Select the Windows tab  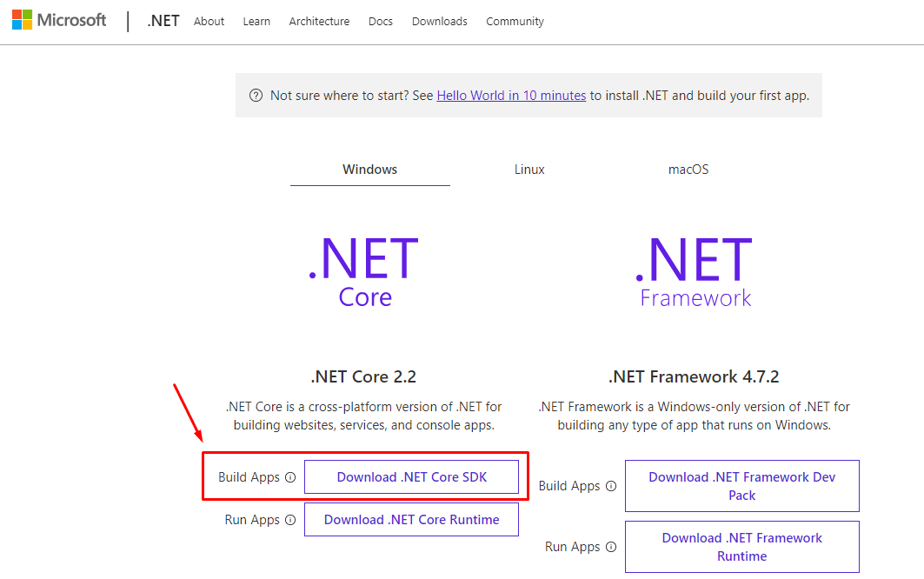click(x=369, y=170)
